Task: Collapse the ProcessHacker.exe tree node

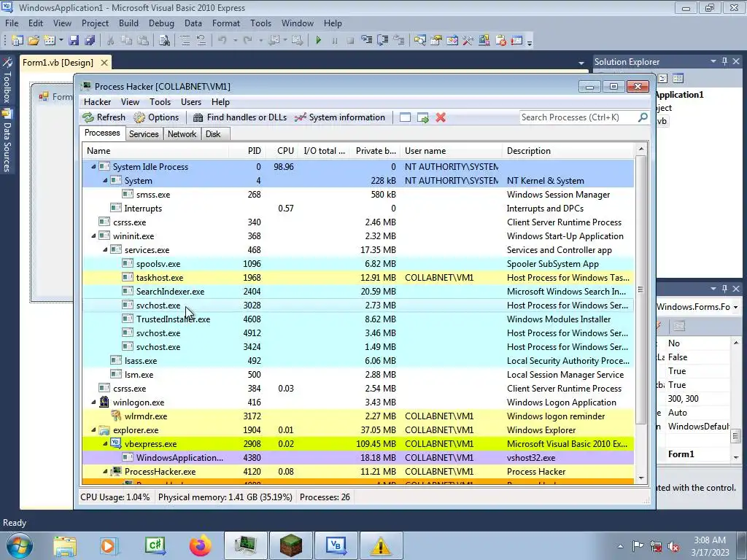Action: click(x=105, y=472)
